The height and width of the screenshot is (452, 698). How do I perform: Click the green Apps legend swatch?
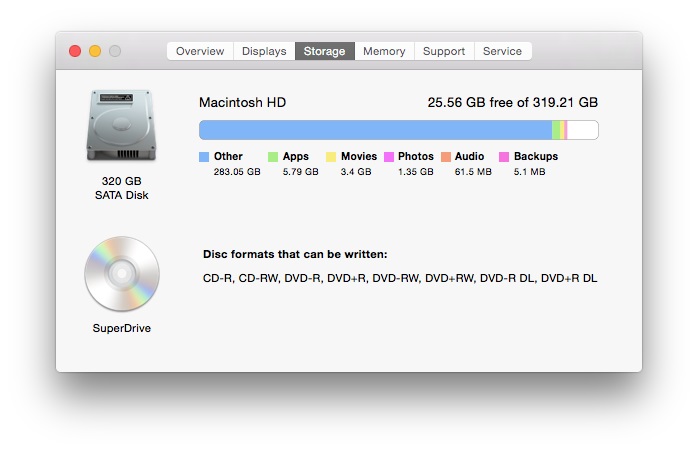pyautogui.click(x=273, y=157)
